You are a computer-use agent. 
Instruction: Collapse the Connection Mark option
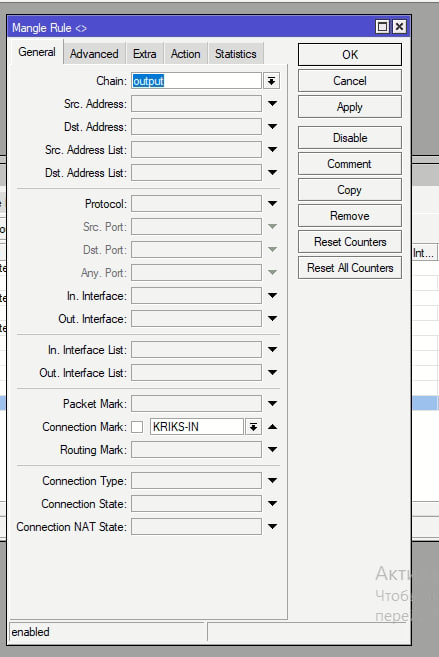[x=272, y=427]
